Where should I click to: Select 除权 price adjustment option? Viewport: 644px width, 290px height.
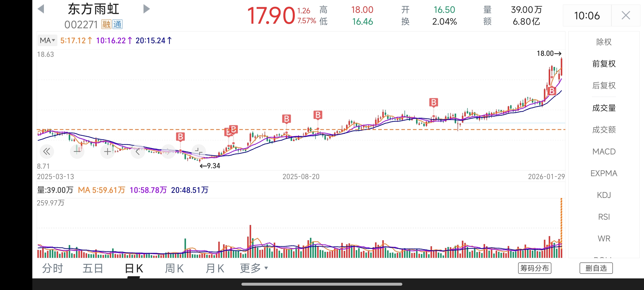tap(604, 42)
